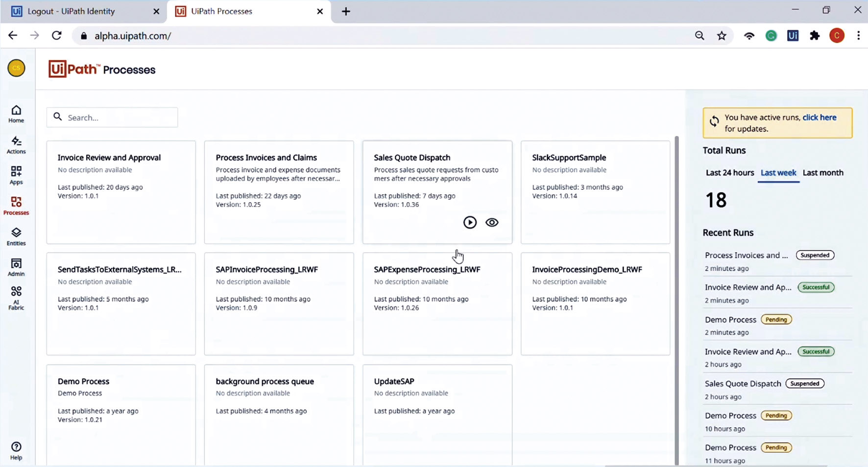Open Home in the left sidebar
This screenshot has width=868, height=467.
pyautogui.click(x=16, y=114)
